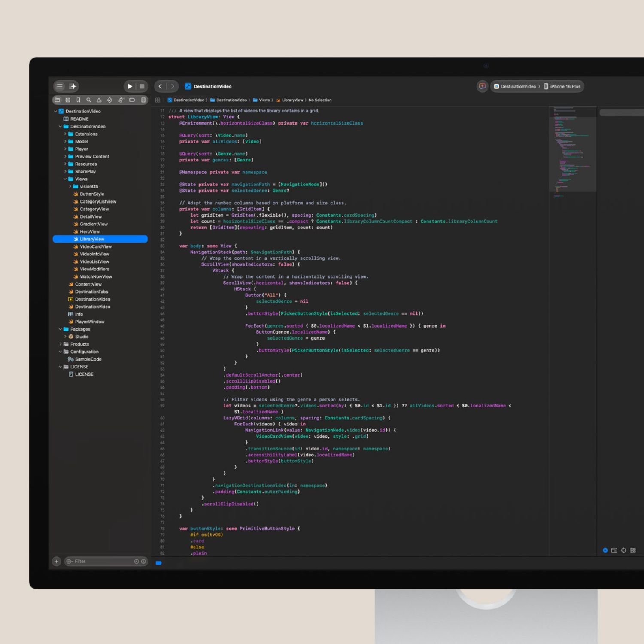Expand the Model folder
This screenshot has height=644, width=644.
(x=65, y=141)
